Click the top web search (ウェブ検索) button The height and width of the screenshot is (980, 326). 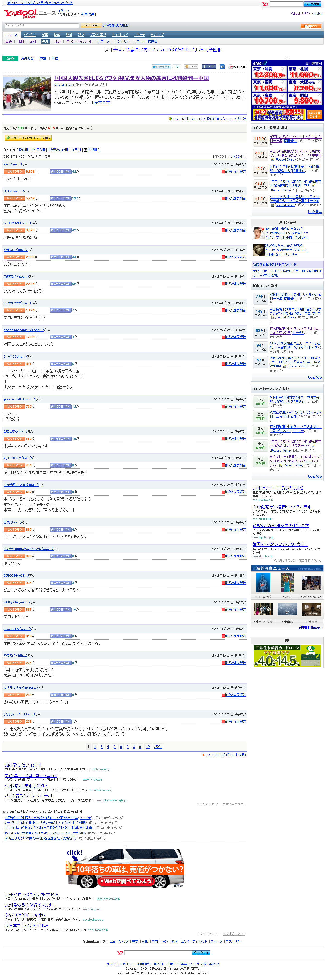pyautogui.click(x=312, y=4)
